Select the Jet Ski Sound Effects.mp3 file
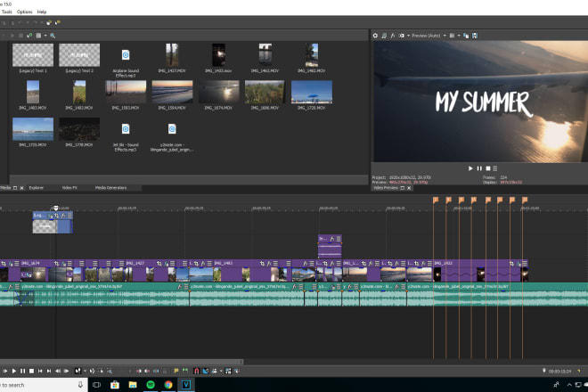This screenshot has width=588, height=392. [x=126, y=129]
